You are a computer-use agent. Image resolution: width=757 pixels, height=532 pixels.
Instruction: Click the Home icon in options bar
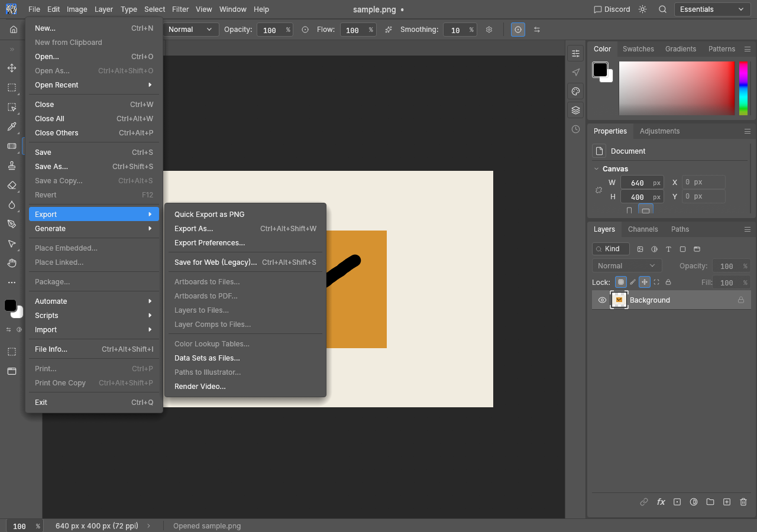[x=13, y=30]
